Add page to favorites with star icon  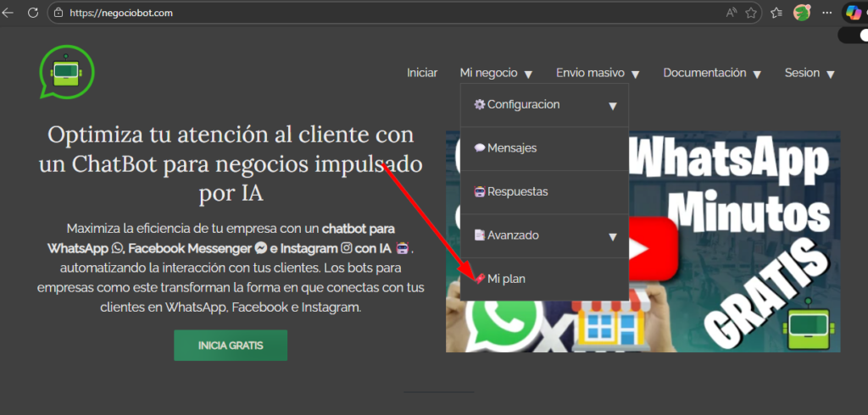click(751, 13)
